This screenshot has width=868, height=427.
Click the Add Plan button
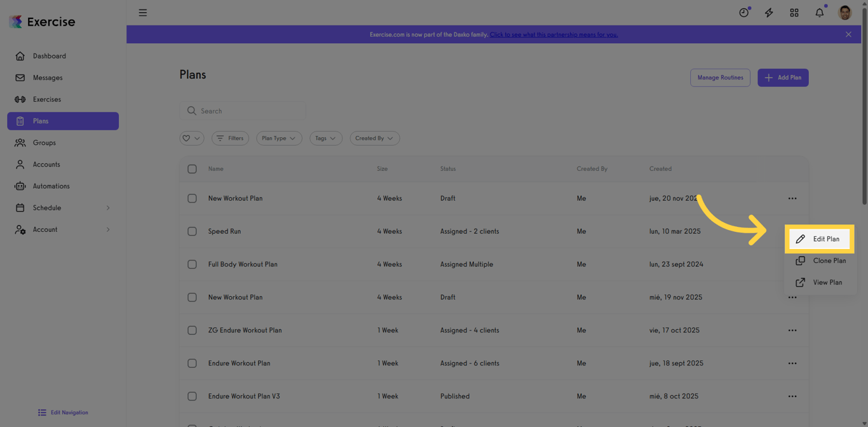783,78
